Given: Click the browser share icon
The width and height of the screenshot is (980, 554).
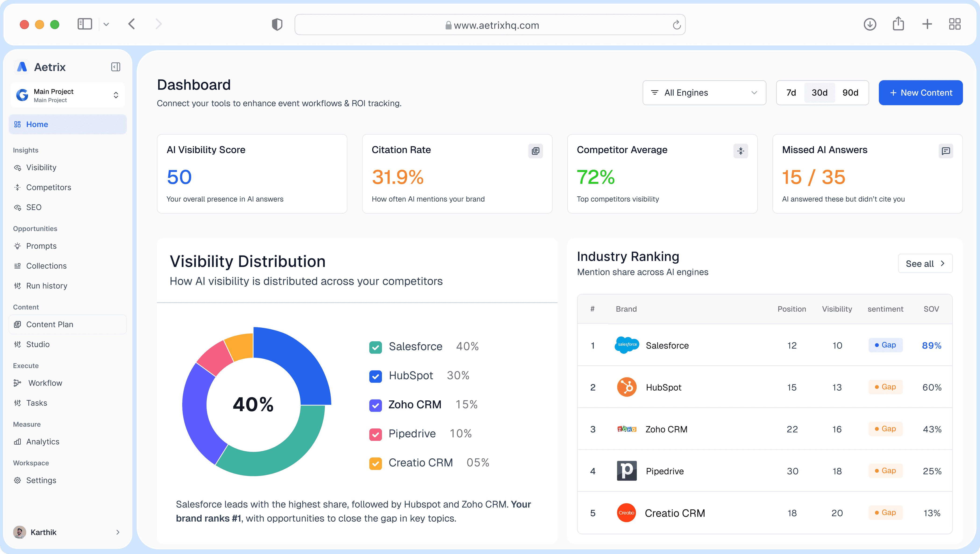Looking at the screenshot, I should [898, 24].
